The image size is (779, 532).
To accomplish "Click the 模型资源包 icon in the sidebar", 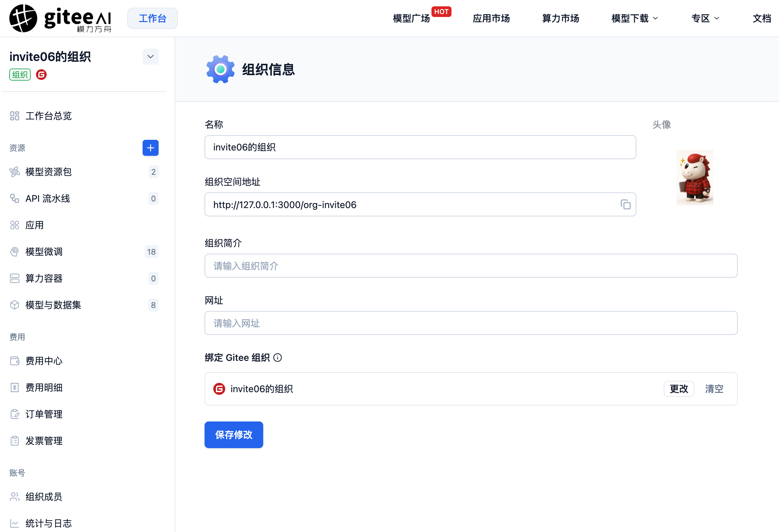I will click(x=14, y=172).
